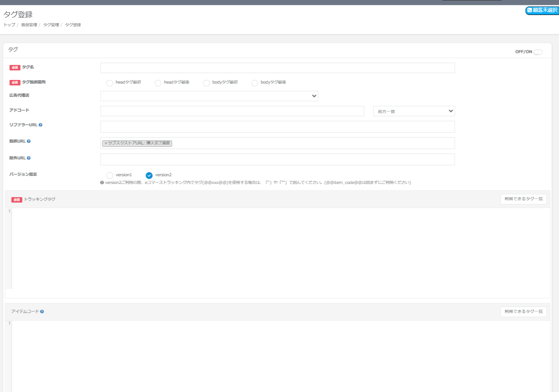The height and width of the screenshot is (392, 559).
Task: Click the phone icon in 顧客未選択 badge
Action: 529,10
